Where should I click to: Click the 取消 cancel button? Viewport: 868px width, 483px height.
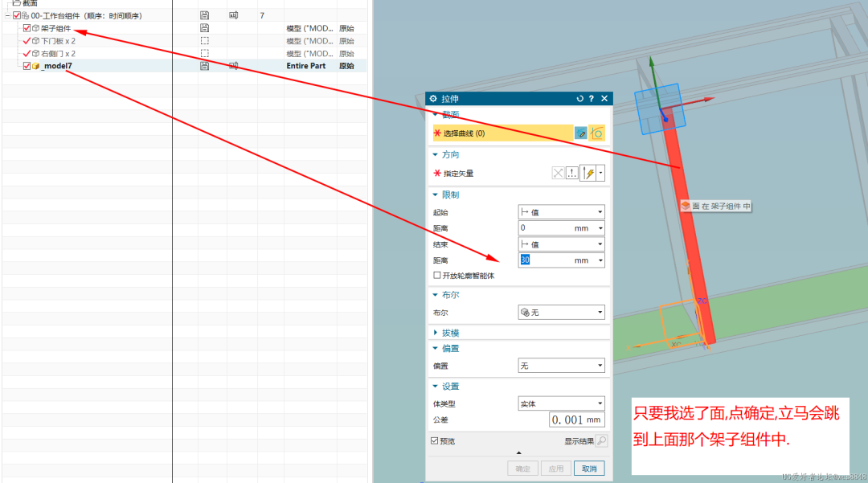click(589, 469)
